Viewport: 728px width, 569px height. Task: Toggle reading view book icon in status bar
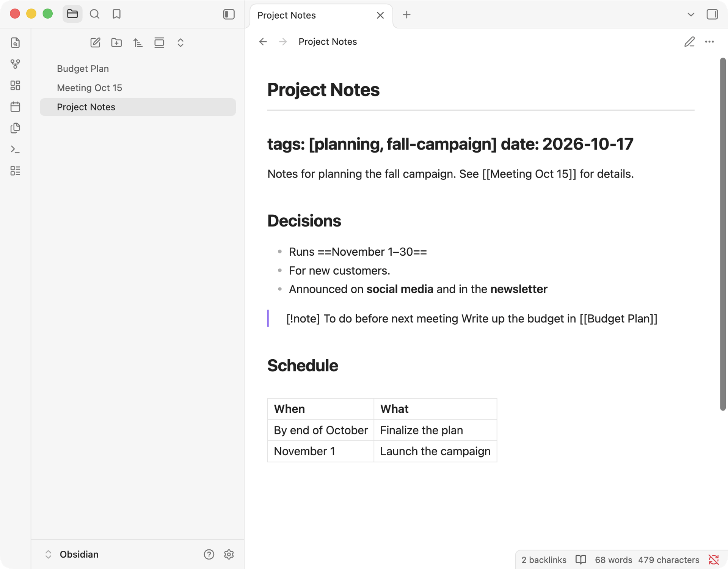(581, 560)
